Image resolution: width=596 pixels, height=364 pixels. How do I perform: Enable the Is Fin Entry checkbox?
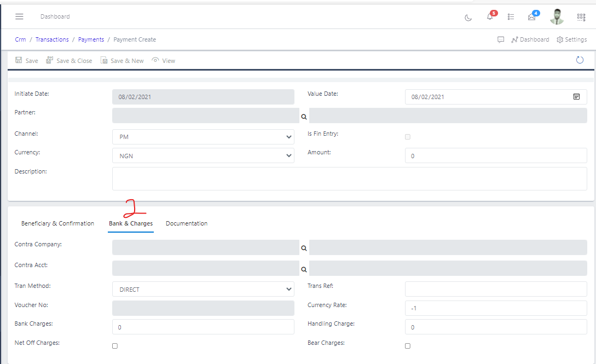pyautogui.click(x=407, y=136)
